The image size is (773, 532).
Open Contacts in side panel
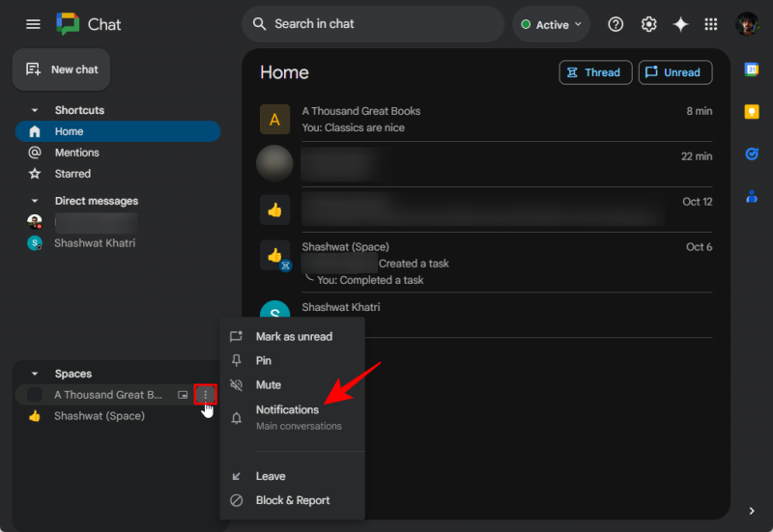point(751,197)
